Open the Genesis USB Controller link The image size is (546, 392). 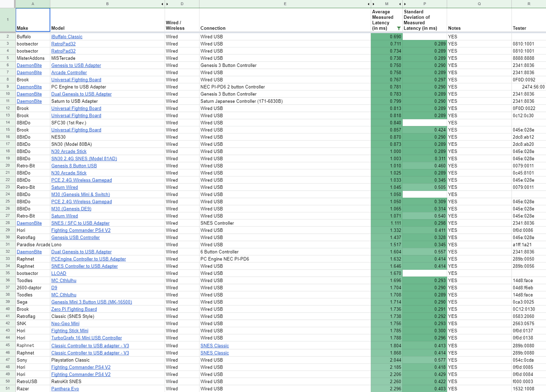[76, 237]
